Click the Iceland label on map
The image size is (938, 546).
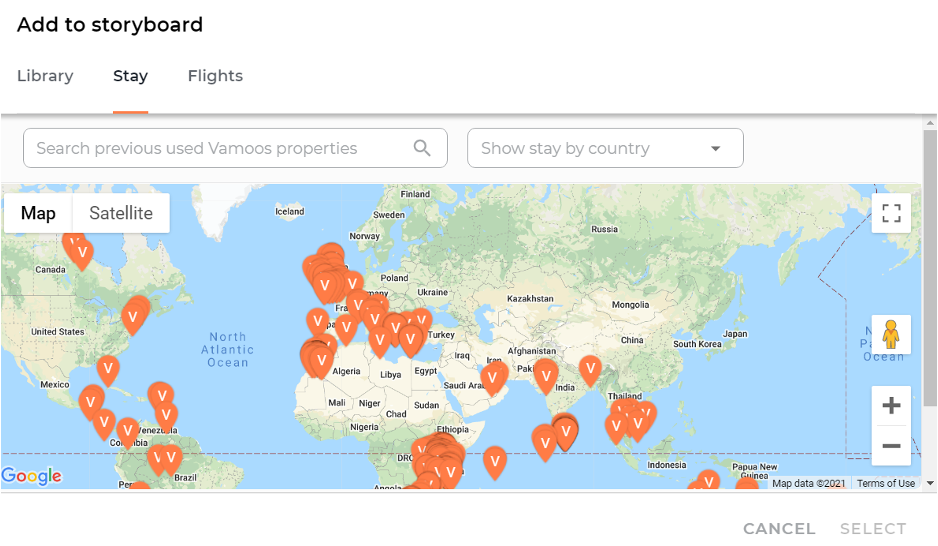click(x=290, y=211)
